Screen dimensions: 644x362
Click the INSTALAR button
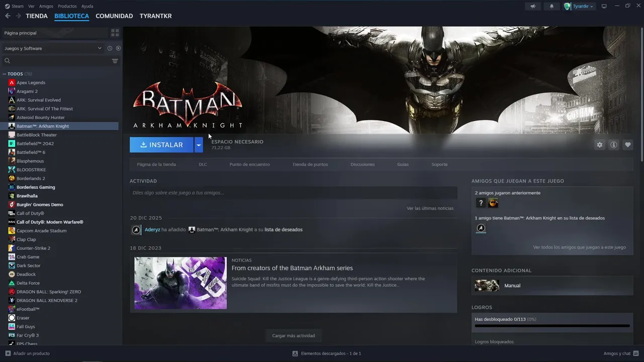[162, 145]
